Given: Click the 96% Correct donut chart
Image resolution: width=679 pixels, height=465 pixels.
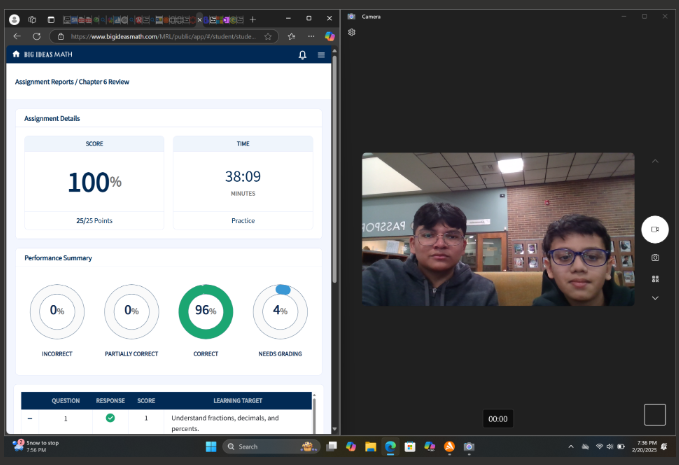Looking at the screenshot, I should 206,311.
